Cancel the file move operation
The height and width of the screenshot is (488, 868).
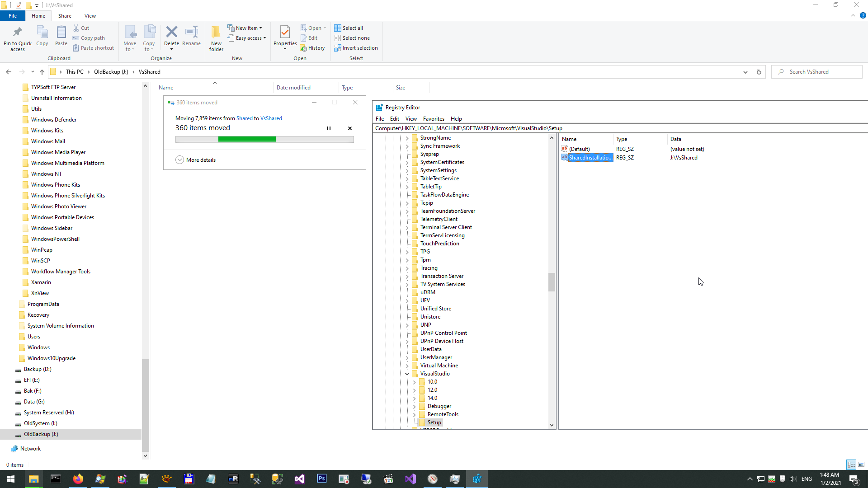350,128
